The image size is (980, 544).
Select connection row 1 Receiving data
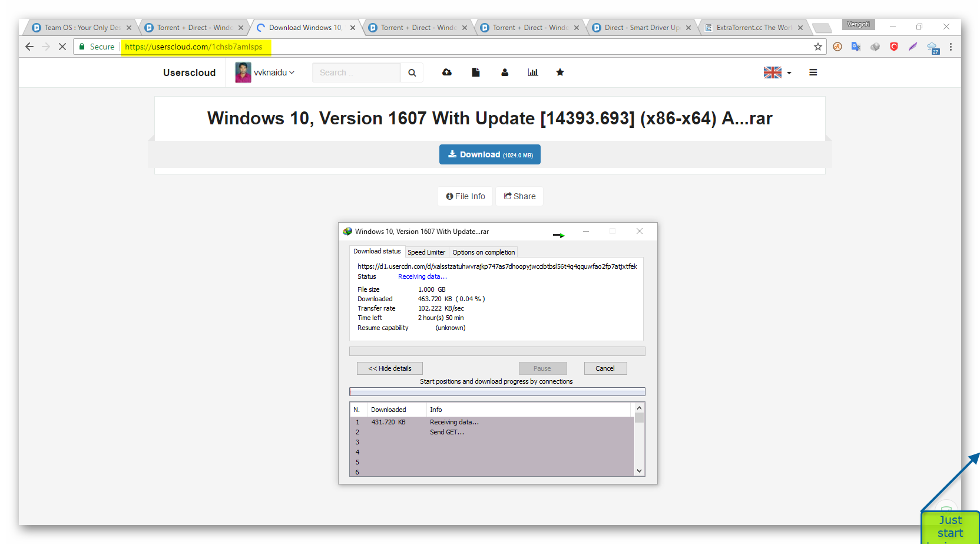coord(492,422)
